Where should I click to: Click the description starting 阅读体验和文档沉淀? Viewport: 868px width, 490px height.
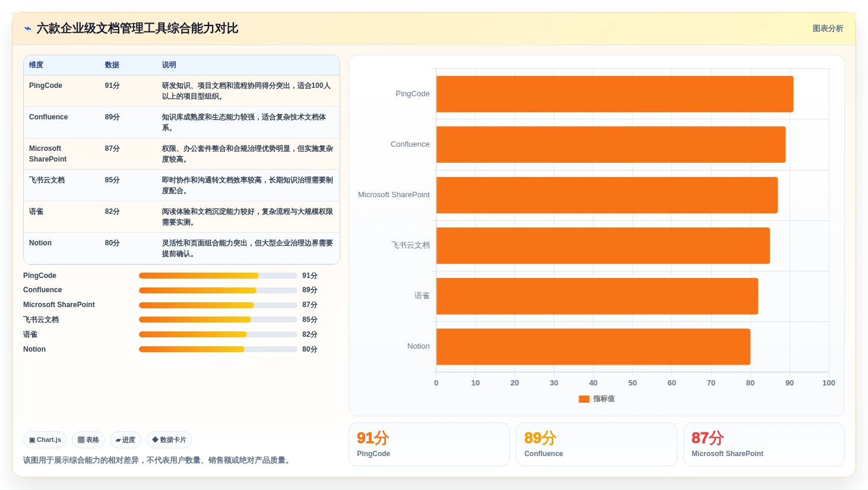click(x=248, y=217)
